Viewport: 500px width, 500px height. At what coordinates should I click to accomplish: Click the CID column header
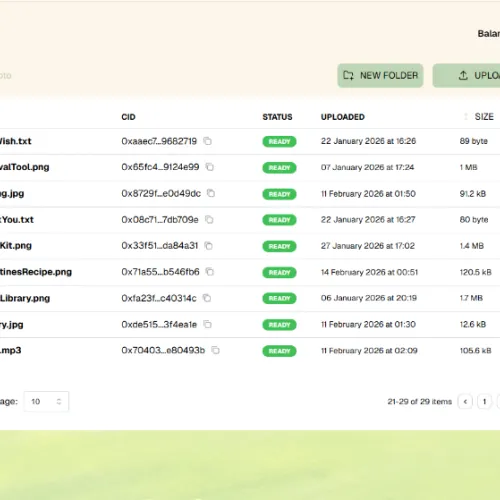[x=128, y=117]
